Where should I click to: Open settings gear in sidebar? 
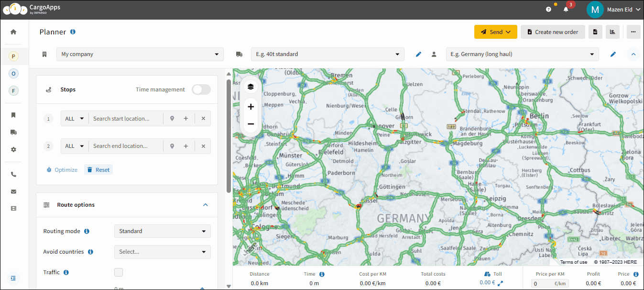tap(13, 149)
